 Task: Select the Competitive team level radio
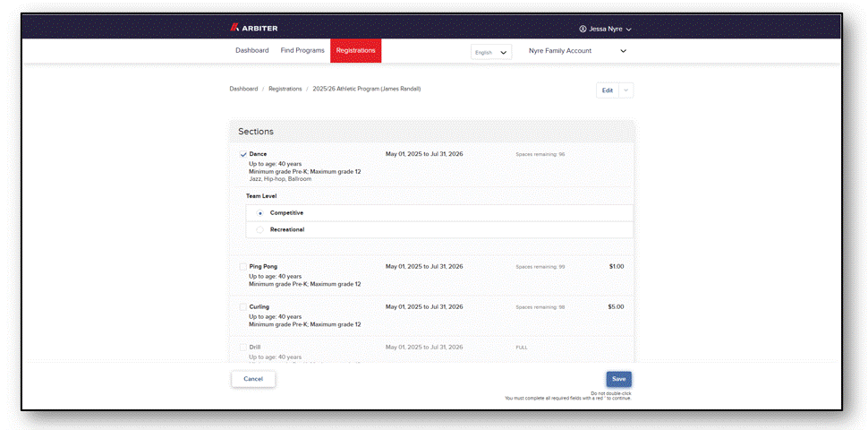(260, 213)
